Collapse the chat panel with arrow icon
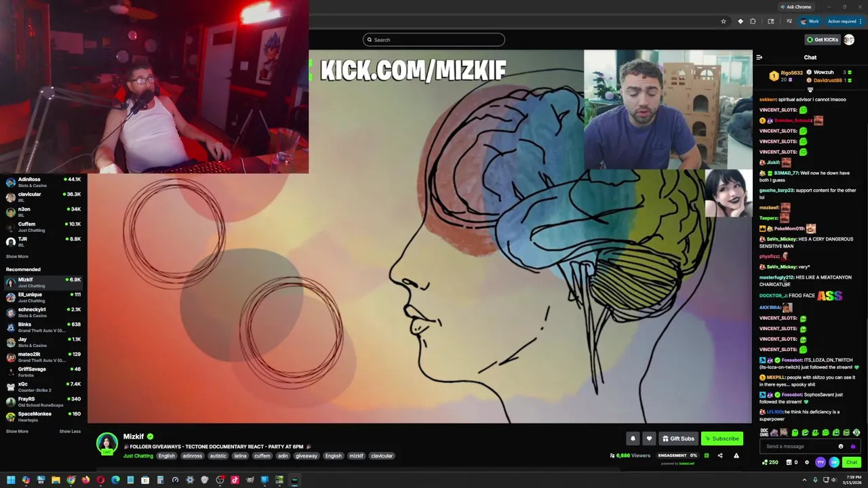 759,58
